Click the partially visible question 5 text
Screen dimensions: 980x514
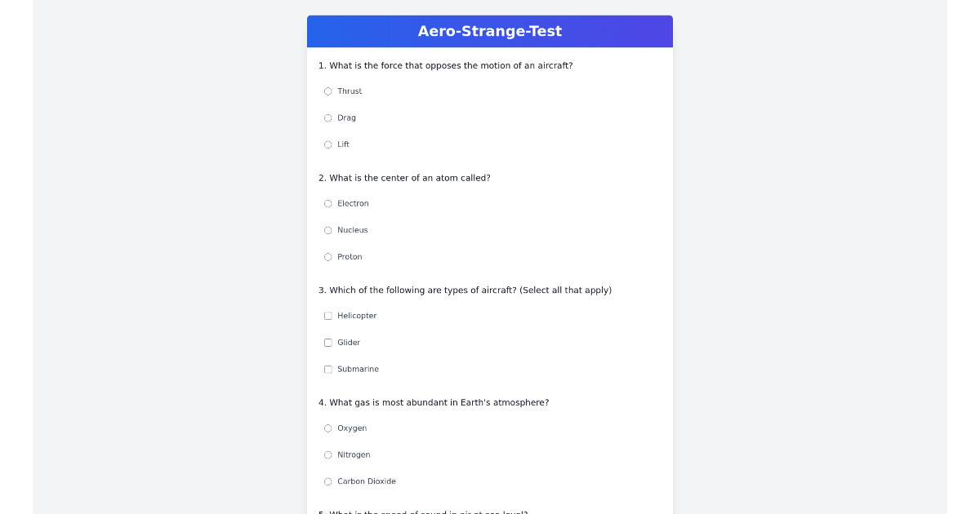pos(424,512)
